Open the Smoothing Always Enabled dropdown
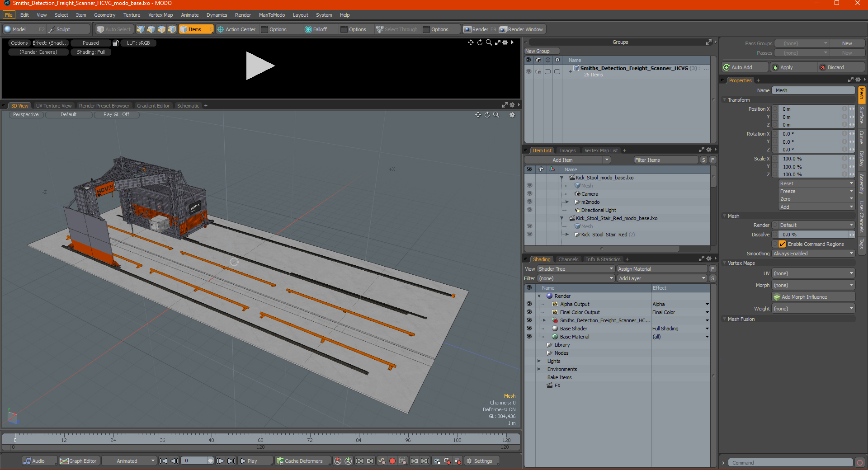Image resolution: width=868 pixels, height=470 pixels. point(813,254)
